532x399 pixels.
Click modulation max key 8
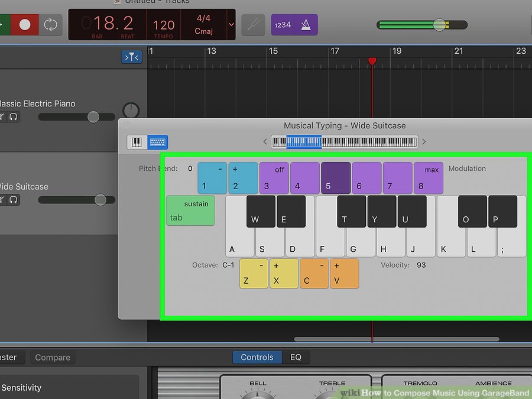[429, 178]
